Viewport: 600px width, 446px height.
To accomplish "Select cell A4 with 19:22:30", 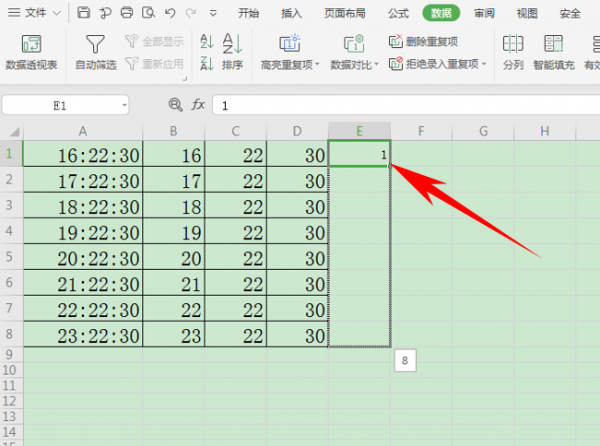I will point(83,231).
